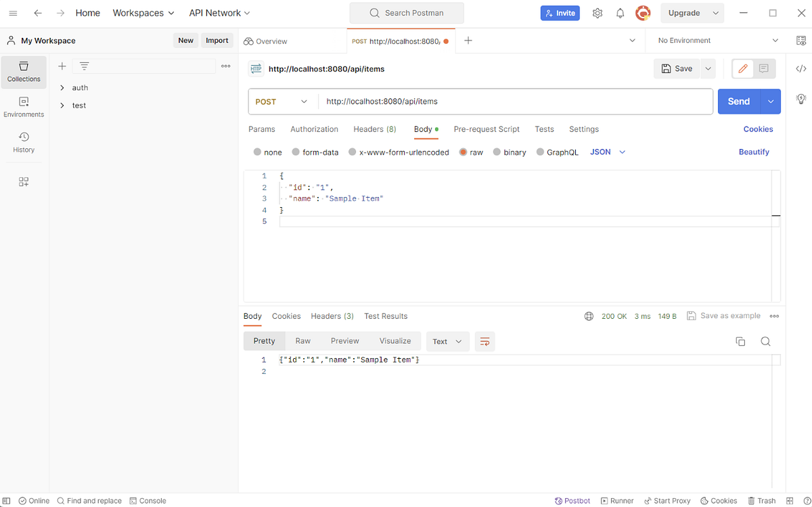Switch response editing to comment mode

764,68
